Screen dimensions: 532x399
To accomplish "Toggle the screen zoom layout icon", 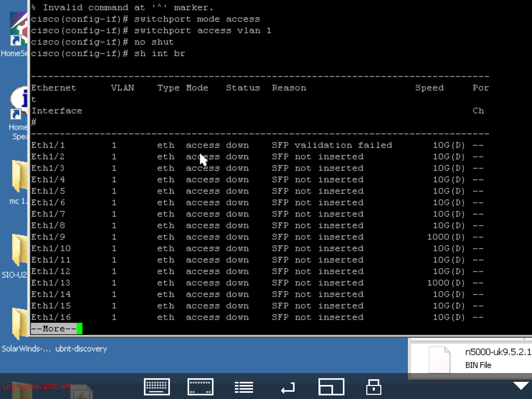I will coord(331,387).
